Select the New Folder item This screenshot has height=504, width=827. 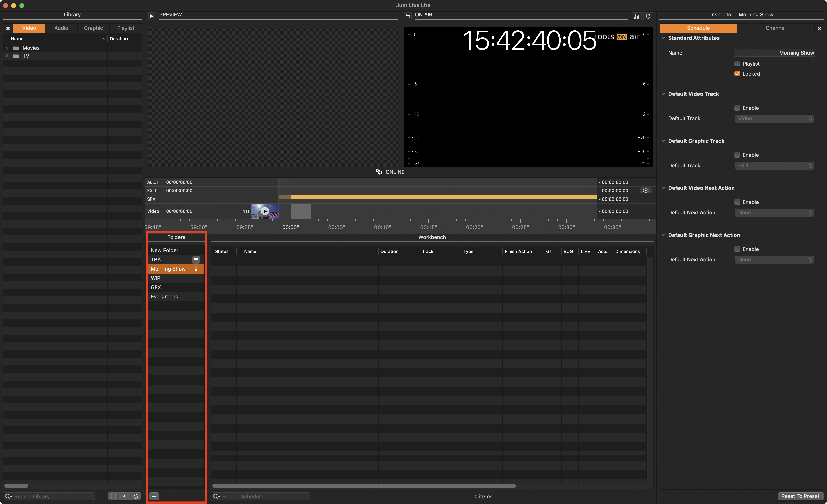pos(176,250)
